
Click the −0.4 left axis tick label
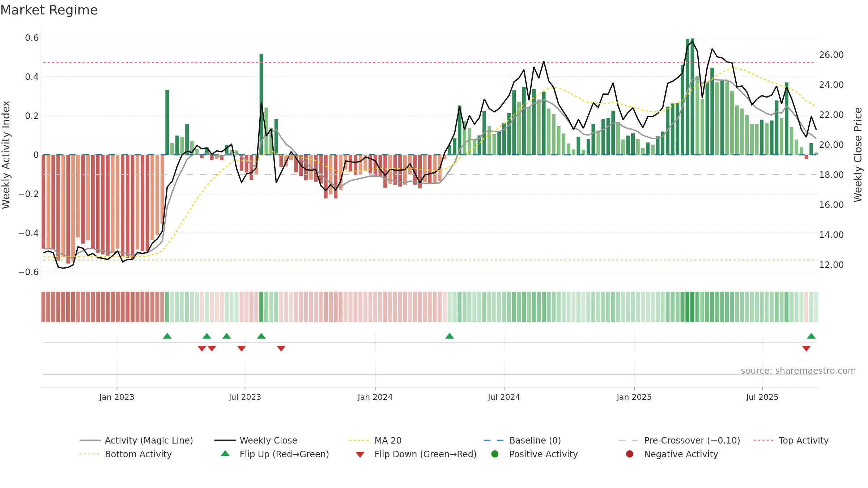point(29,233)
